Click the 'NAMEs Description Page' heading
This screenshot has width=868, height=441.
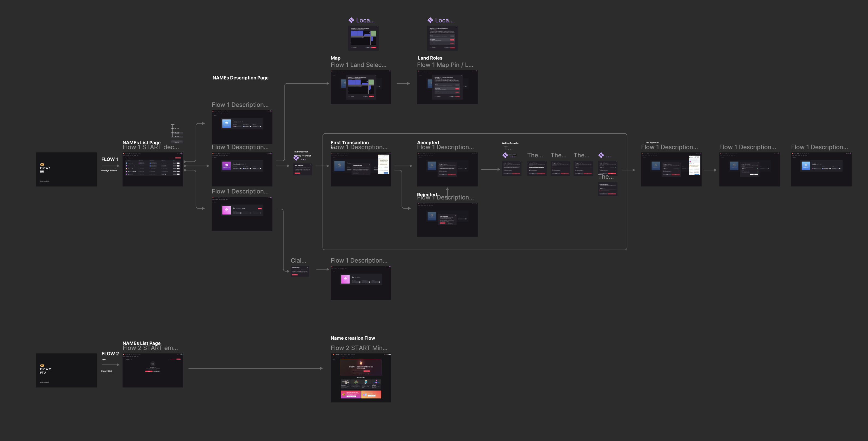click(240, 78)
